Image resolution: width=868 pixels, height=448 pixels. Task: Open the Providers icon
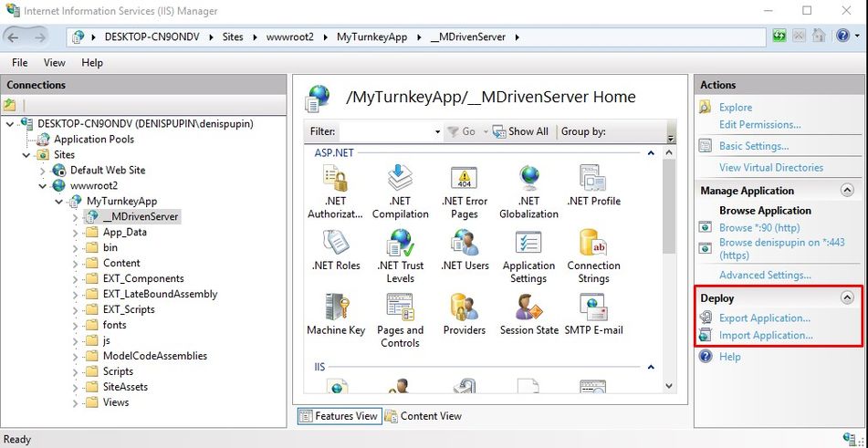coord(465,314)
